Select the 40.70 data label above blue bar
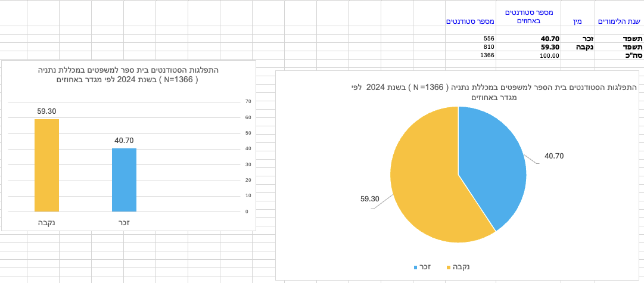Screen dimensions: 644x283 click(x=124, y=141)
